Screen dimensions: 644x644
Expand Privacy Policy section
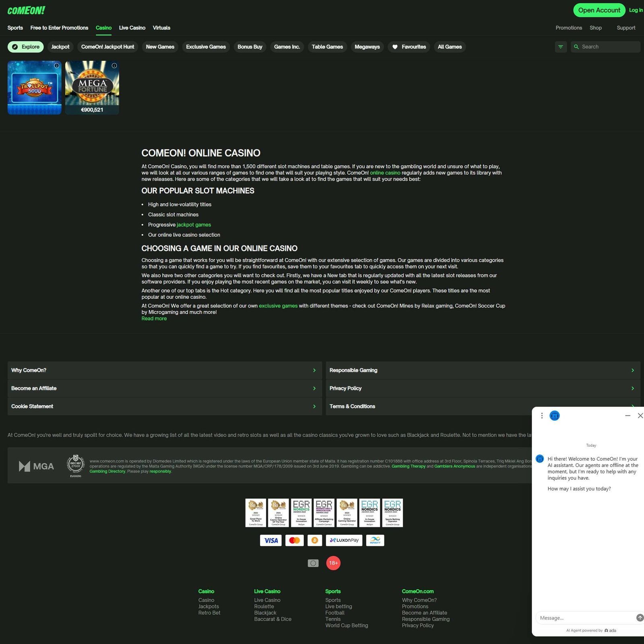coord(483,388)
